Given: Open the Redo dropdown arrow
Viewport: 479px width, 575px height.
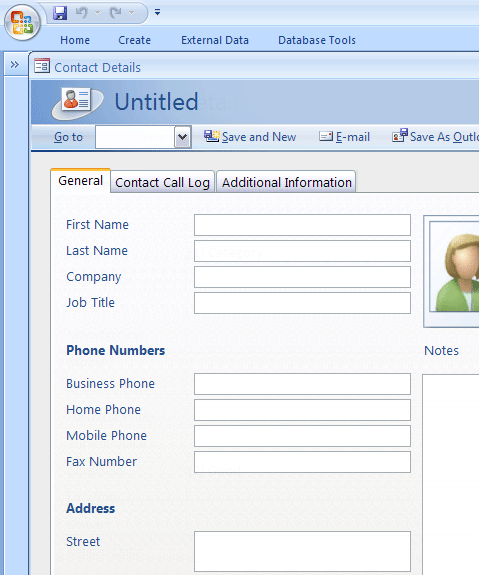Looking at the screenshot, I should pyautogui.click(x=131, y=13).
